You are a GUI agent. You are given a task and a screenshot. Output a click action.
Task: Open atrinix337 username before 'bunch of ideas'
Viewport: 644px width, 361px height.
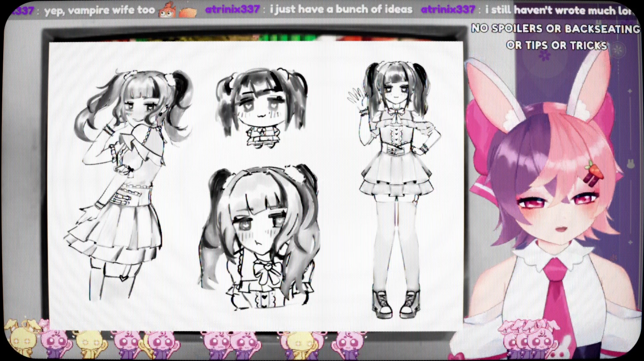point(232,10)
